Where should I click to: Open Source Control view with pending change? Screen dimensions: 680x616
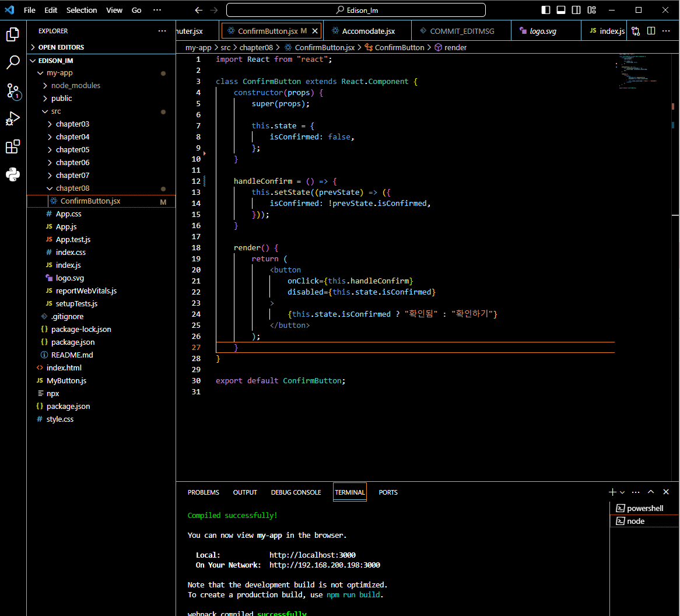click(13, 90)
